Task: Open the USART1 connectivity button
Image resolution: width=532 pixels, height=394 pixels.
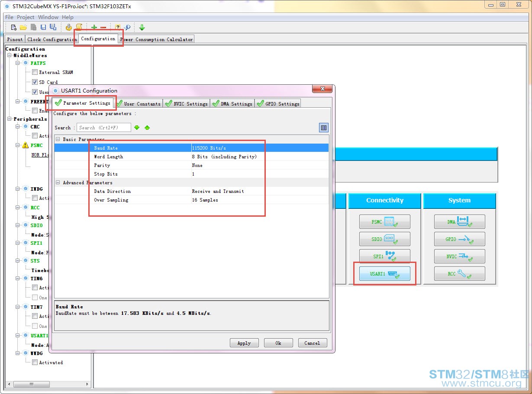Action: tap(385, 274)
